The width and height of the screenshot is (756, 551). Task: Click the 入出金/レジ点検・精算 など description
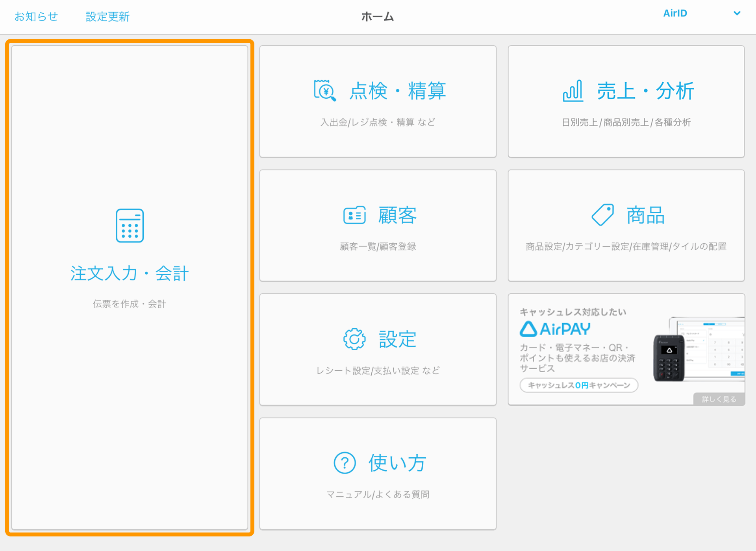tap(378, 122)
